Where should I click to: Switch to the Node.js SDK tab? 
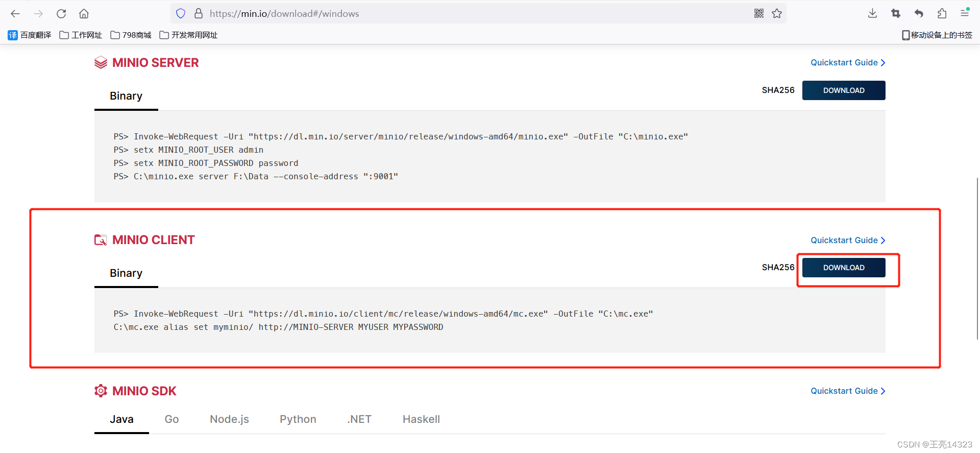click(x=229, y=419)
